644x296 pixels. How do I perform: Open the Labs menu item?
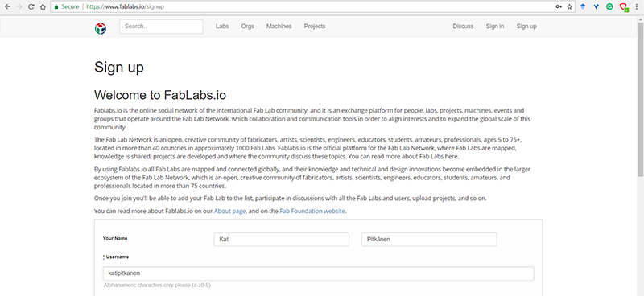point(222,27)
